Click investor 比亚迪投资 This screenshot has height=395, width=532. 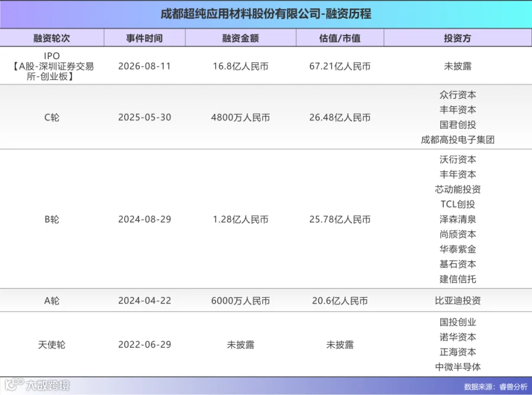tap(458, 300)
